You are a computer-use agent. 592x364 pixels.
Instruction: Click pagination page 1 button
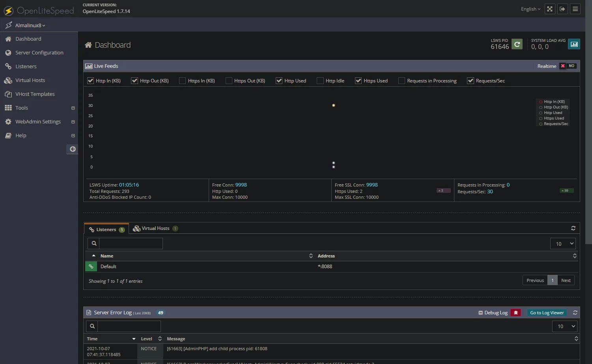pos(553,280)
